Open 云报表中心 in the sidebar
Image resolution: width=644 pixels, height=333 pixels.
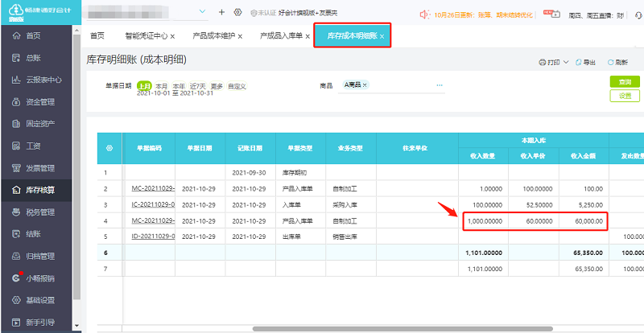pos(43,80)
